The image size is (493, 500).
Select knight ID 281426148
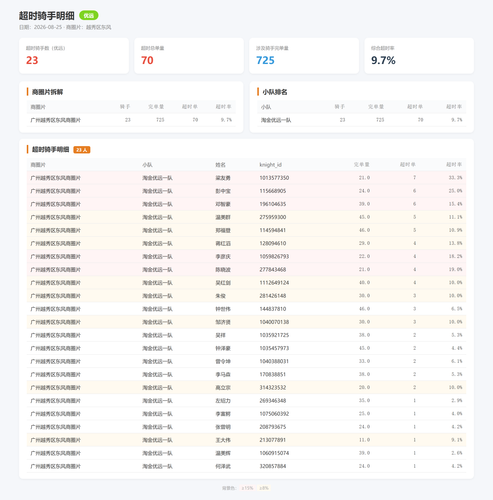(273, 296)
